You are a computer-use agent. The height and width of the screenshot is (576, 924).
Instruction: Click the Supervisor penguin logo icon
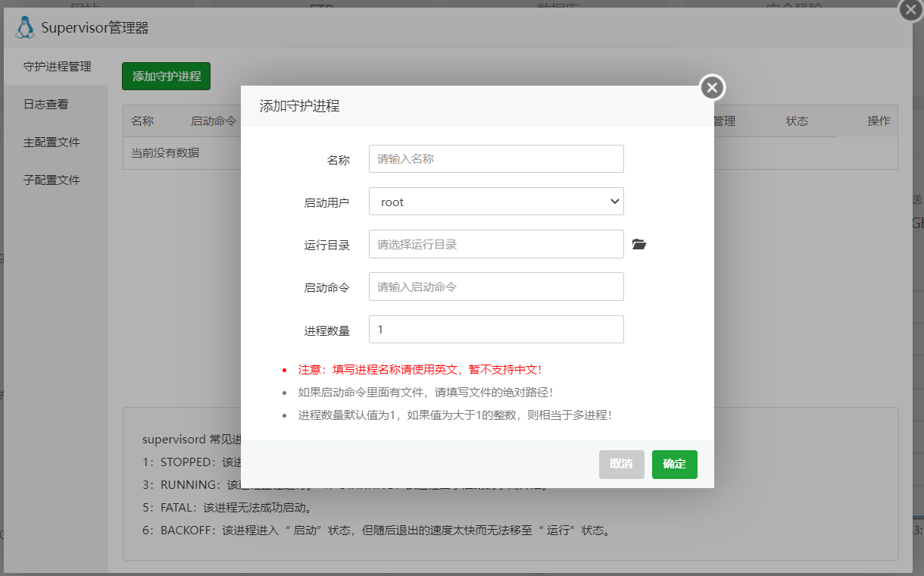click(25, 28)
